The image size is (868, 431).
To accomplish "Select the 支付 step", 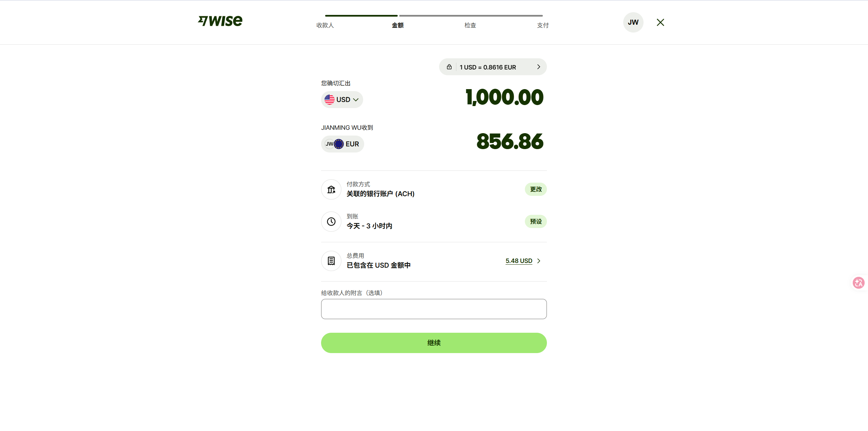I will 542,25.
